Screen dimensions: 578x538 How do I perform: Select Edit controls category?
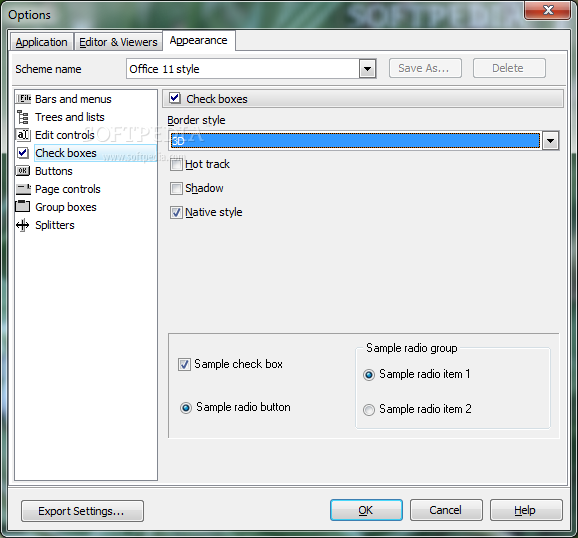point(65,135)
